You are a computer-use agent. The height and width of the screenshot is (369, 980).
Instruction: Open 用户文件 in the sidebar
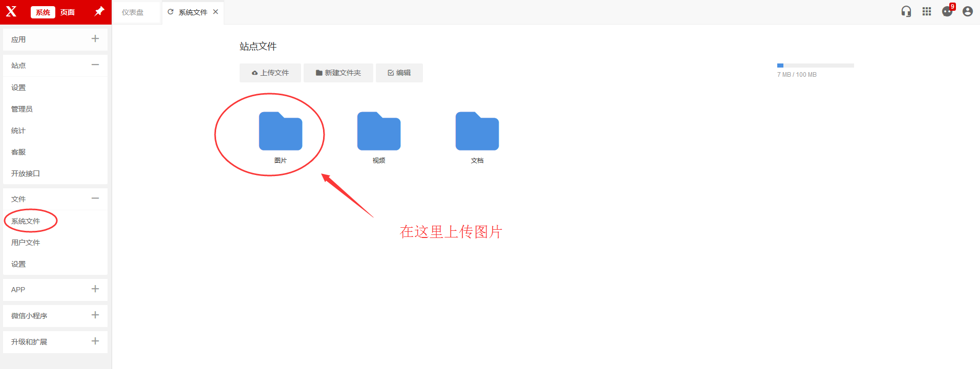click(26, 243)
